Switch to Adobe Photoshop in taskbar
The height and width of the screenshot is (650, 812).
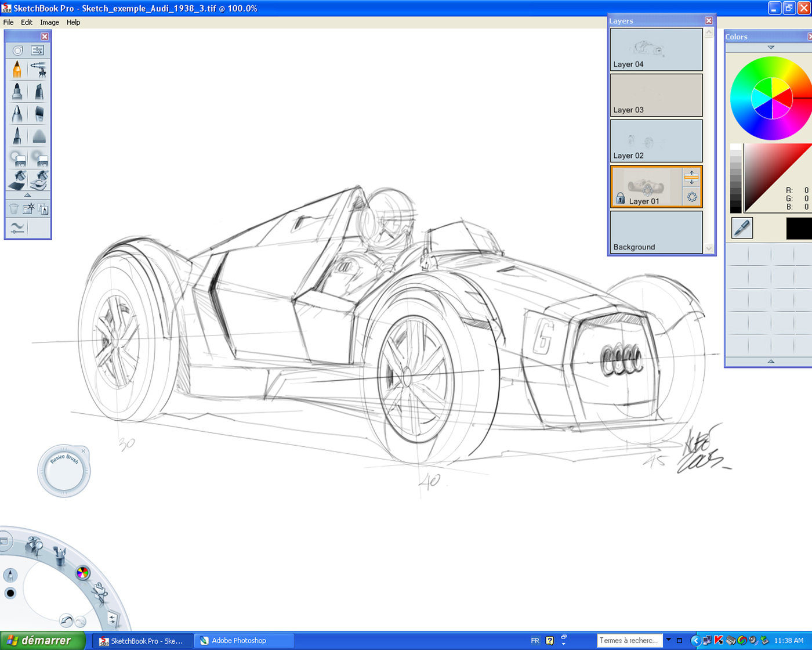(244, 641)
